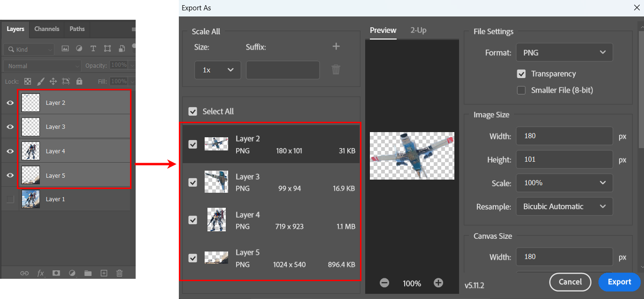Click the Image Size Width field
644x299 pixels.
pos(565,136)
